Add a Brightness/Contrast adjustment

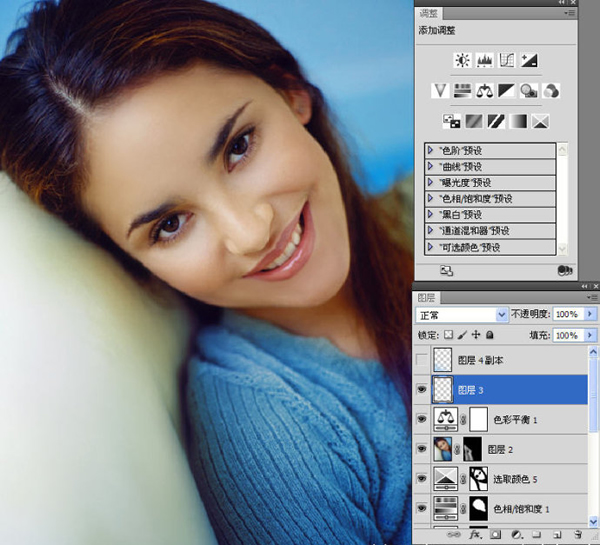[x=462, y=60]
